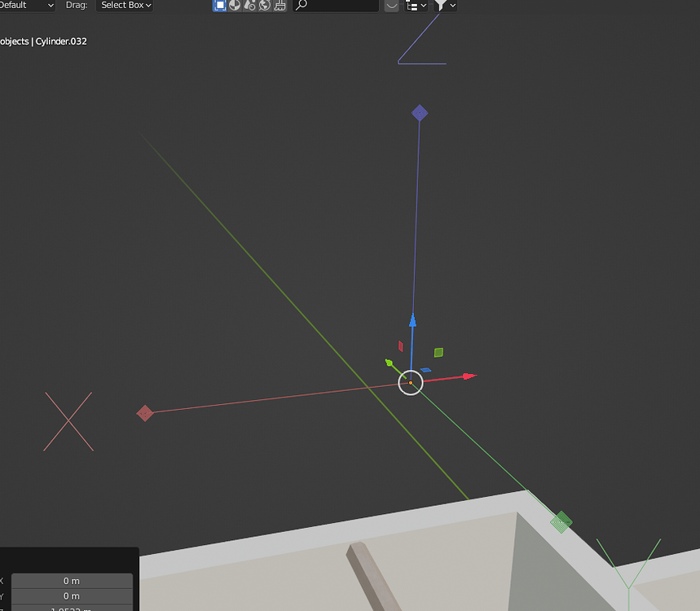Click the magnifier search field in the header

[335, 6]
